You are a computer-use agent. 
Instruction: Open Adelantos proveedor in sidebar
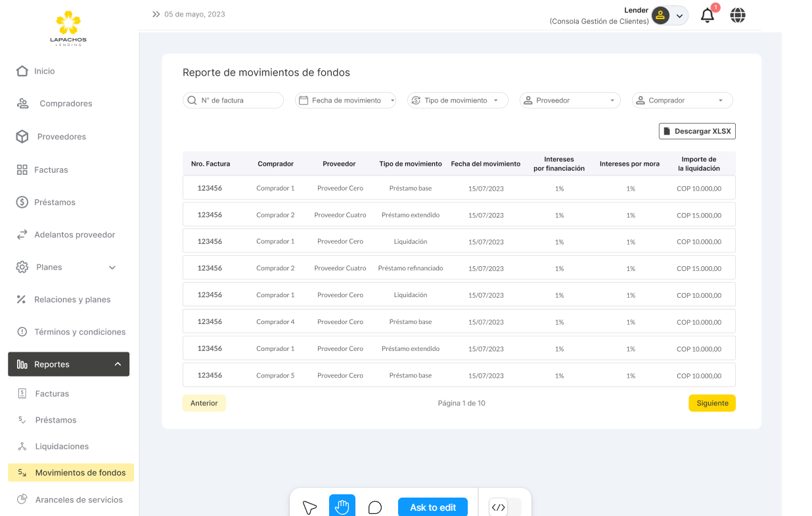click(x=74, y=235)
